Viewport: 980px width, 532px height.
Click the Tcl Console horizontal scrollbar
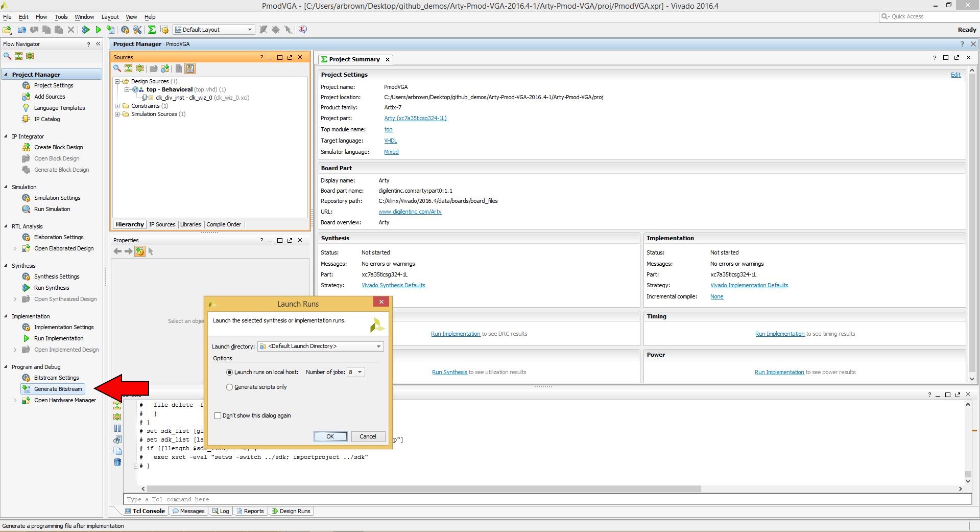tap(424, 489)
